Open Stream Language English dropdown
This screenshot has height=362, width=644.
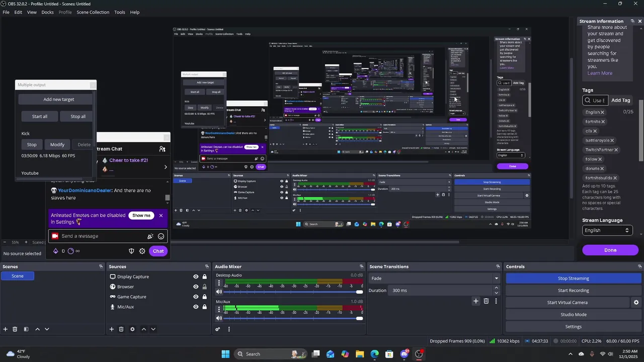click(607, 230)
